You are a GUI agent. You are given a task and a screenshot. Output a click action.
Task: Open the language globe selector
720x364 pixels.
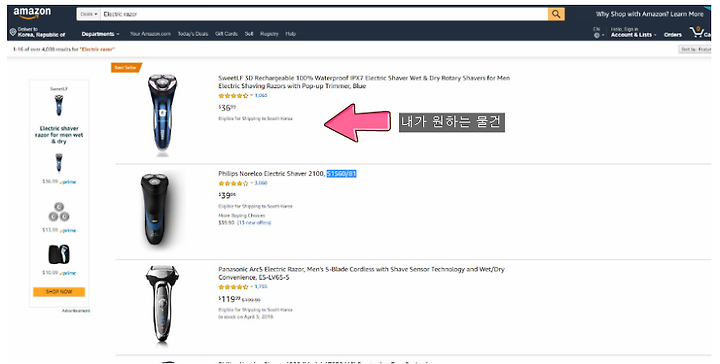[x=598, y=35]
